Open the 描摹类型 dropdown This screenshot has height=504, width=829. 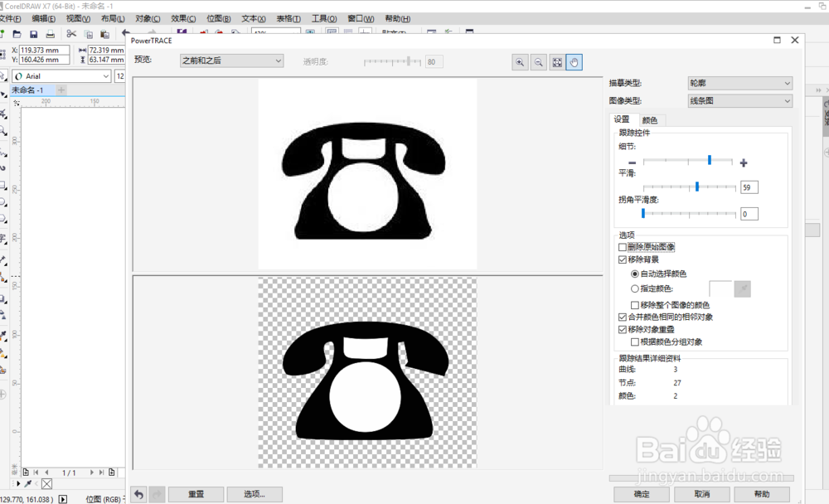pos(739,83)
